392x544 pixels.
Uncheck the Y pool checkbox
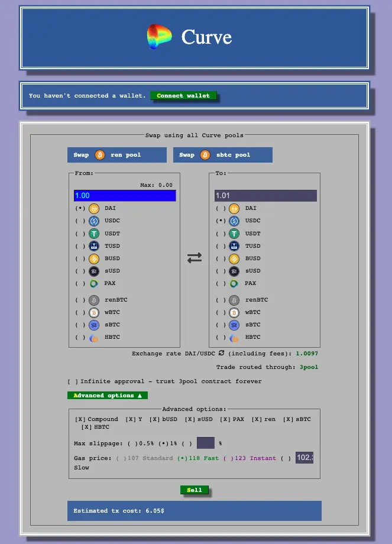click(131, 419)
